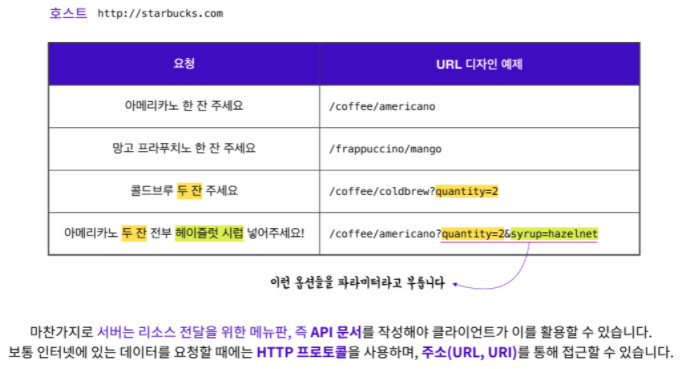Click the 요청 column header
This screenshot has height=369, width=683.
tap(184, 64)
